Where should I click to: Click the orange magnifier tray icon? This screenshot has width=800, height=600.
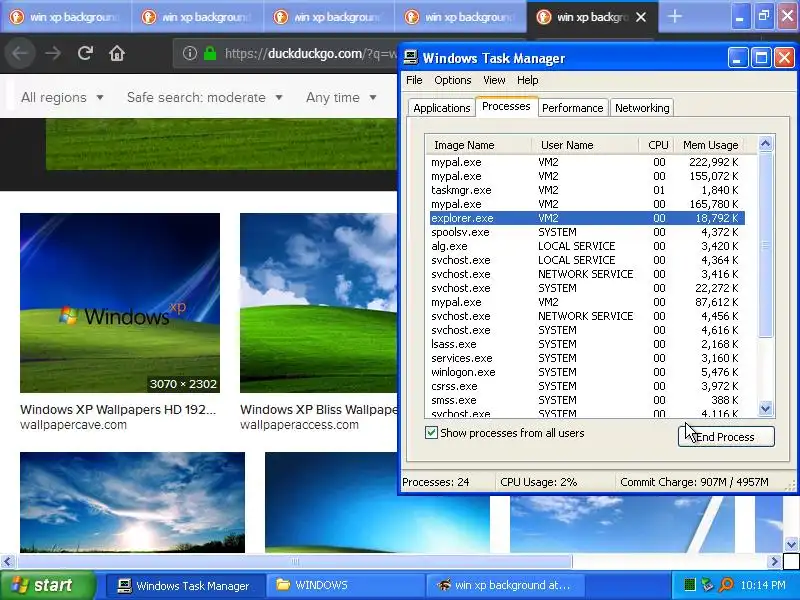click(x=726, y=585)
